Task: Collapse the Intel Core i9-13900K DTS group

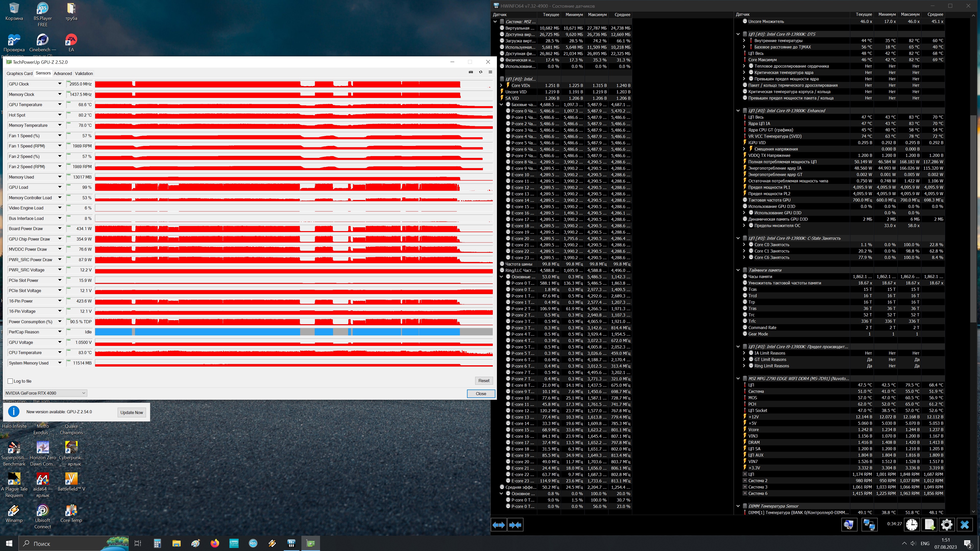Action: 738,34
